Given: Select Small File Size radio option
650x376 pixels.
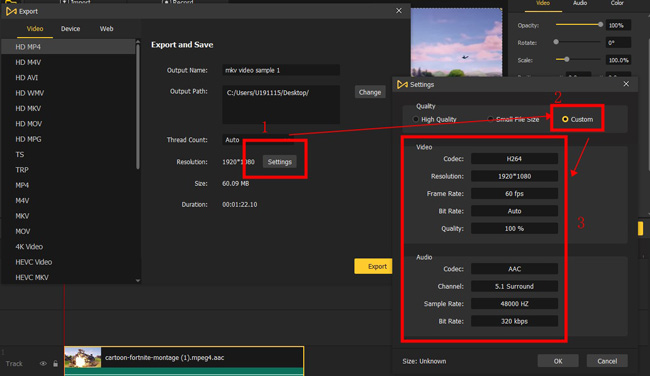Looking at the screenshot, I should [513, 119].
